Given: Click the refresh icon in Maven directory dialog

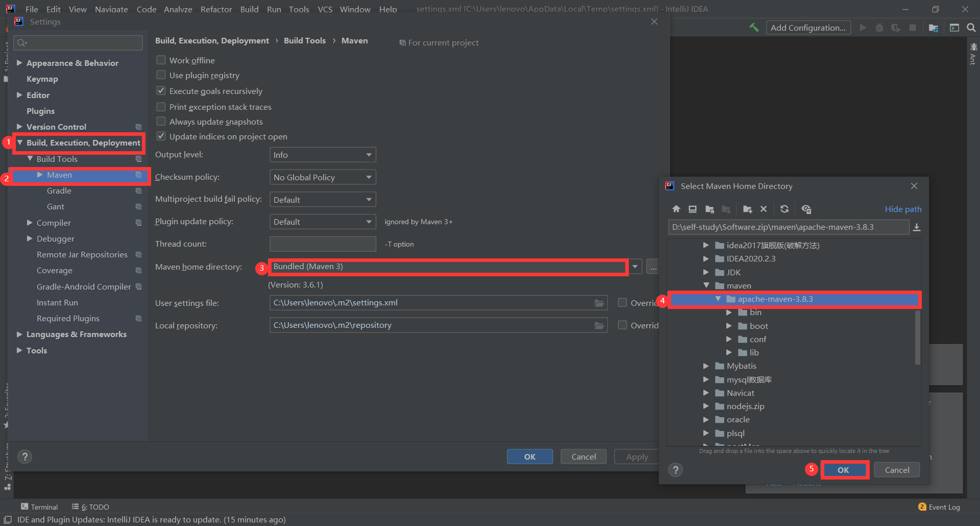Looking at the screenshot, I should 785,209.
